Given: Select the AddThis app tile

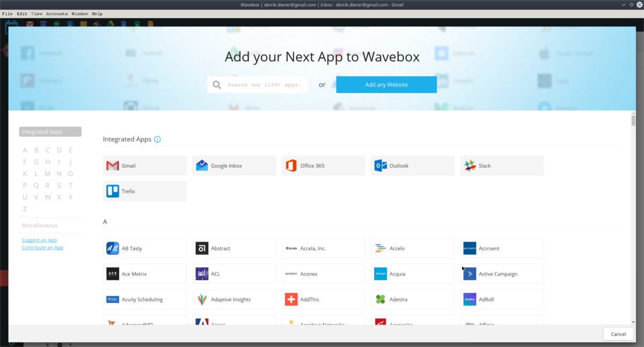Looking at the screenshot, I should click(323, 299).
